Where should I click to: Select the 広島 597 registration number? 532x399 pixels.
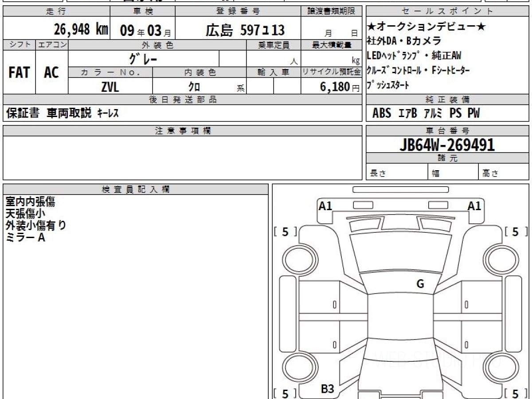(x=245, y=30)
